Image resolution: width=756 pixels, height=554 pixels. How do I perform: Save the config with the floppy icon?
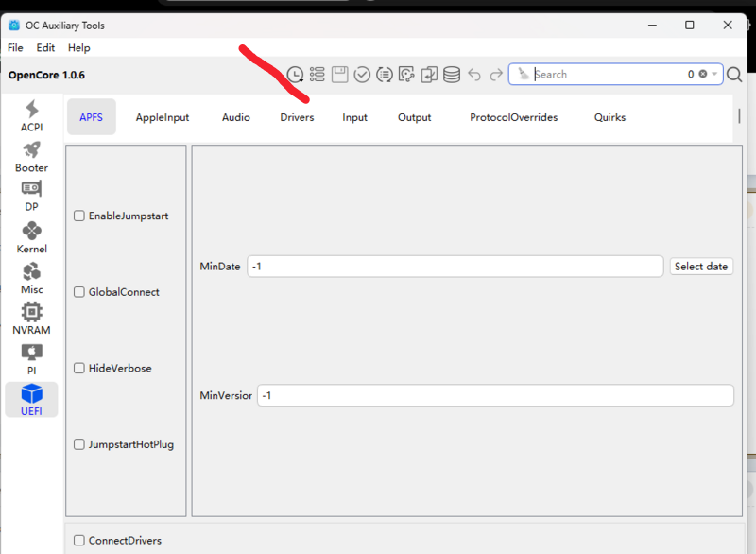[340, 75]
